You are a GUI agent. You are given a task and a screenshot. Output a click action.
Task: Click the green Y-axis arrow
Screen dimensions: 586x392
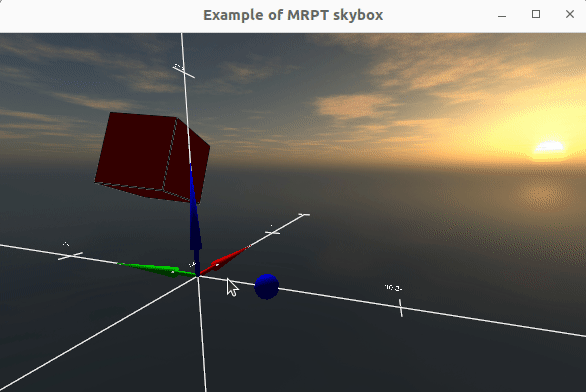(x=157, y=269)
